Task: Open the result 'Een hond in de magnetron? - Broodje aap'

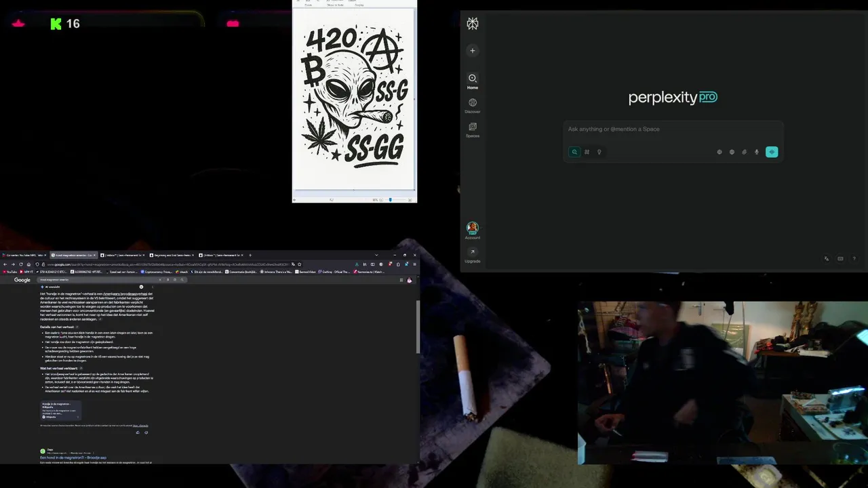Action: (73, 457)
